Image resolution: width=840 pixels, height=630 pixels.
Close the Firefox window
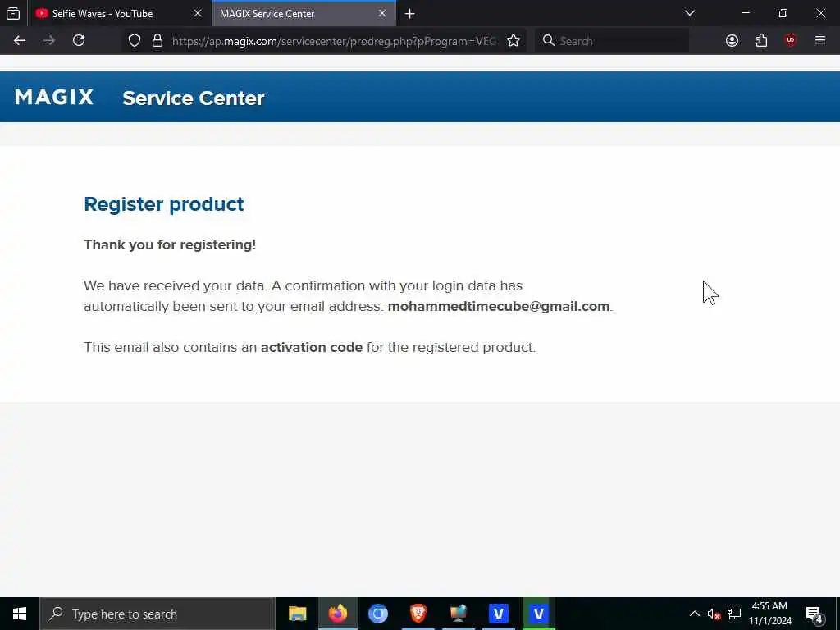coord(820,13)
